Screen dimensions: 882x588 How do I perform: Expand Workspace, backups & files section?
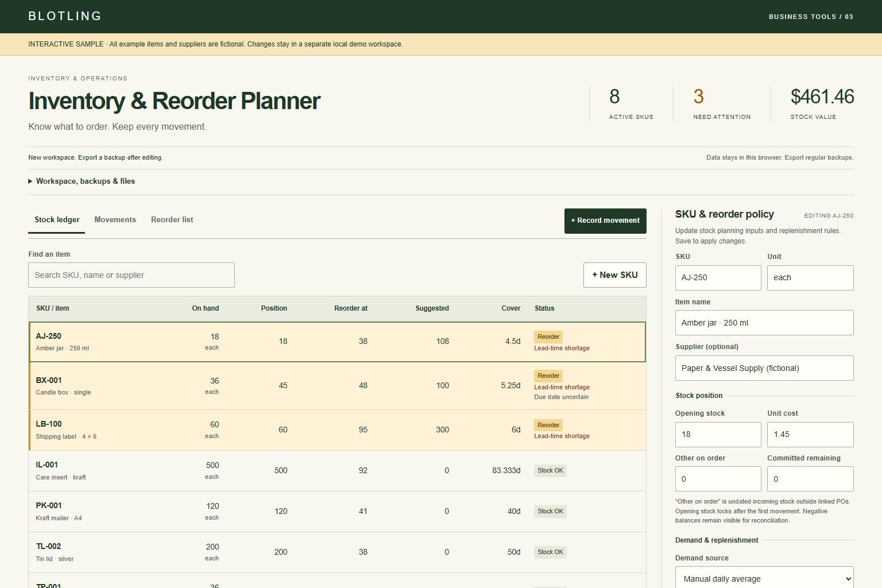(x=82, y=181)
